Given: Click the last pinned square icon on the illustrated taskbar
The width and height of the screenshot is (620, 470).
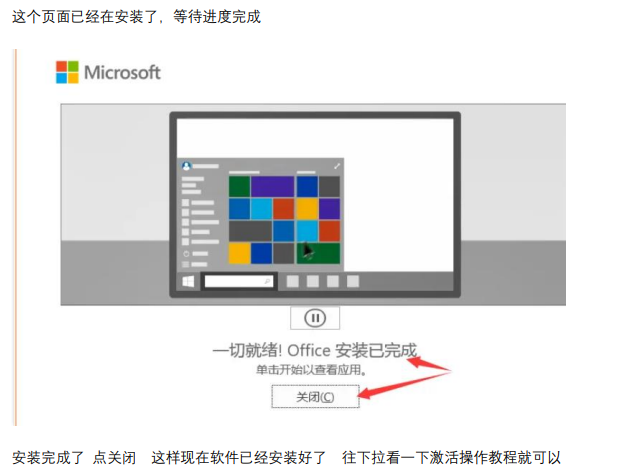Looking at the screenshot, I should 353,281.
